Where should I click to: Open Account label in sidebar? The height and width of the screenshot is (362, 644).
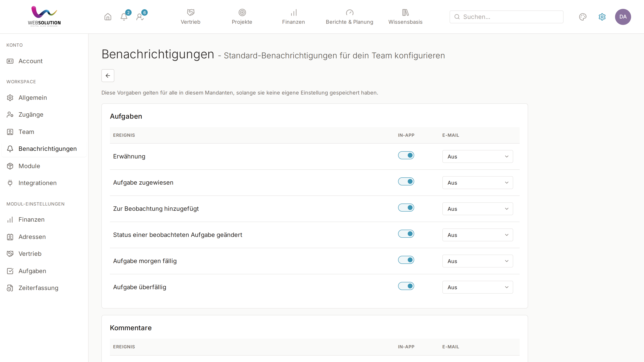click(31, 61)
